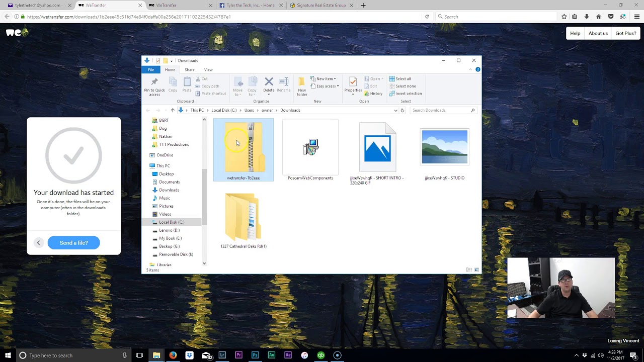The width and height of the screenshot is (644, 362).
Task: Select 1327 Cathedral Oaks Rd(1) folder
Action: click(243, 220)
